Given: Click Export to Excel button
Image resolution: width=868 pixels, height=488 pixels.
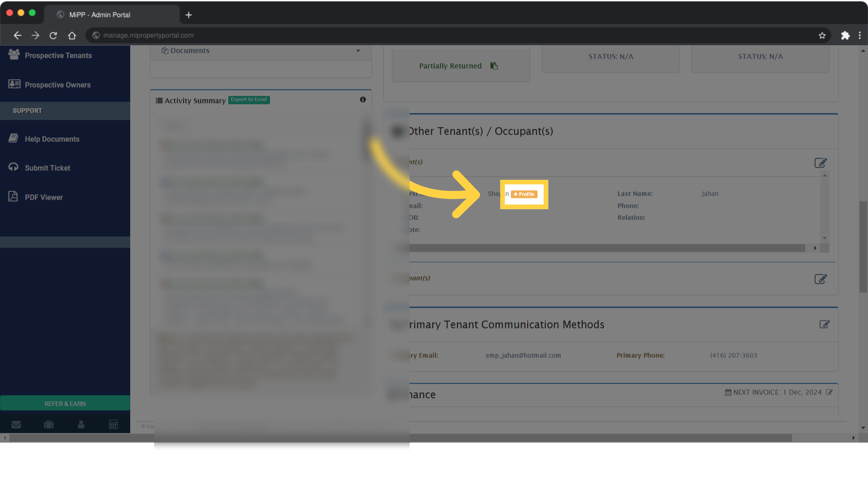Looking at the screenshot, I should (x=249, y=100).
